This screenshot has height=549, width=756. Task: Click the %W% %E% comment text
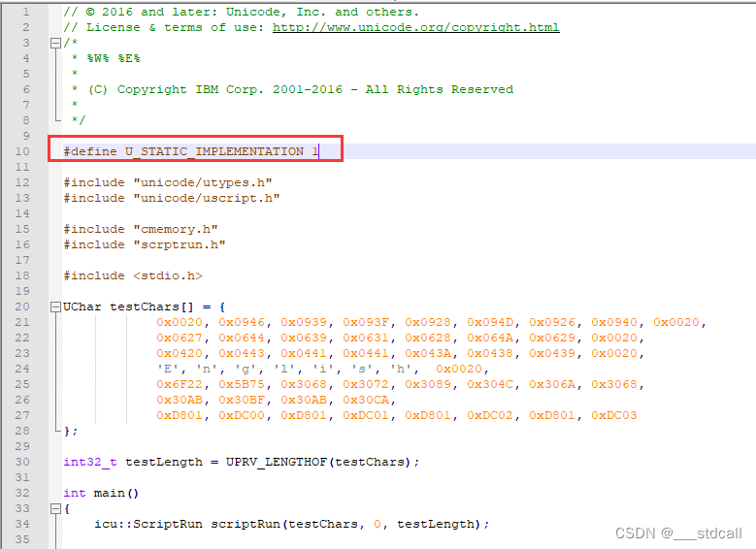(x=114, y=58)
